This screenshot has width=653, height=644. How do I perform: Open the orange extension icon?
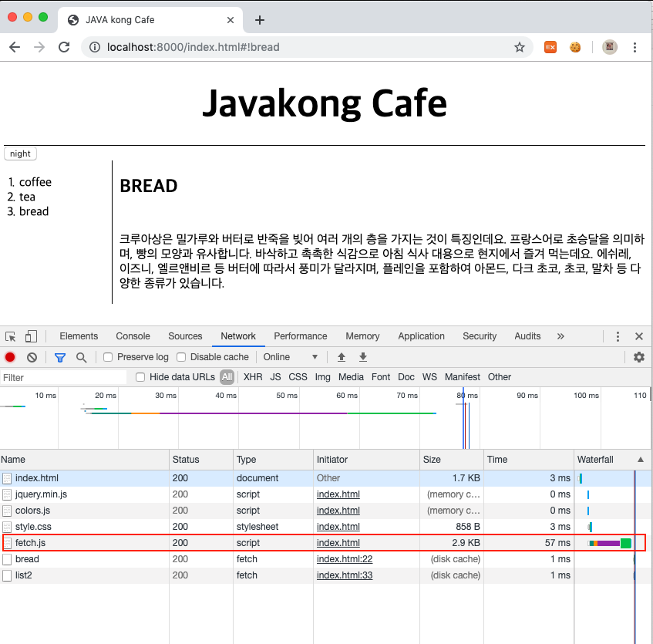[550, 47]
